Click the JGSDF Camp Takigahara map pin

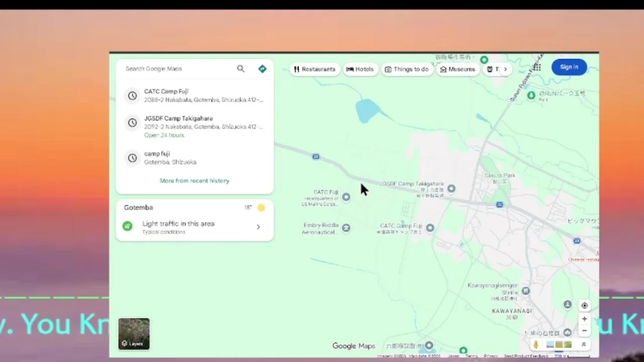point(451,189)
